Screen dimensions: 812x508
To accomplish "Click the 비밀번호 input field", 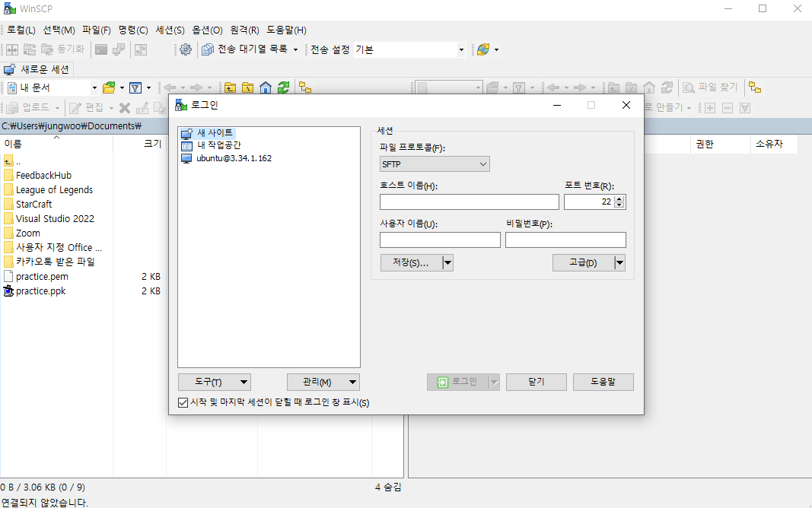I will click(x=565, y=240).
